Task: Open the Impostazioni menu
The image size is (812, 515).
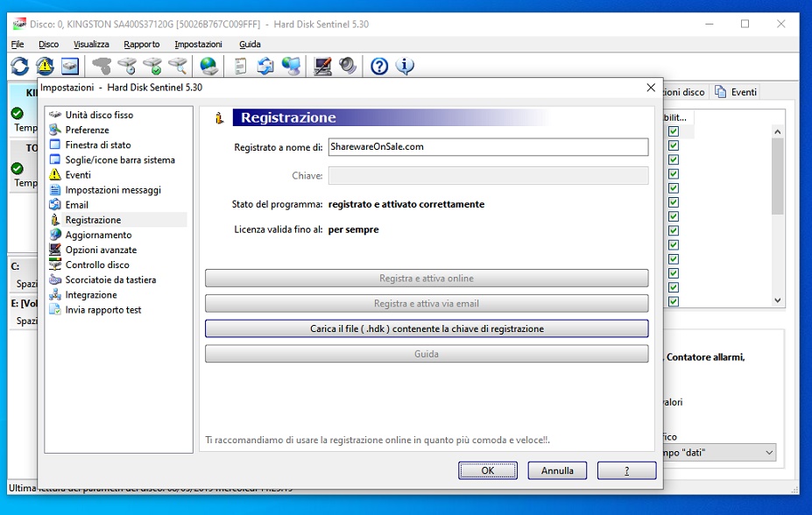Action: 198,45
